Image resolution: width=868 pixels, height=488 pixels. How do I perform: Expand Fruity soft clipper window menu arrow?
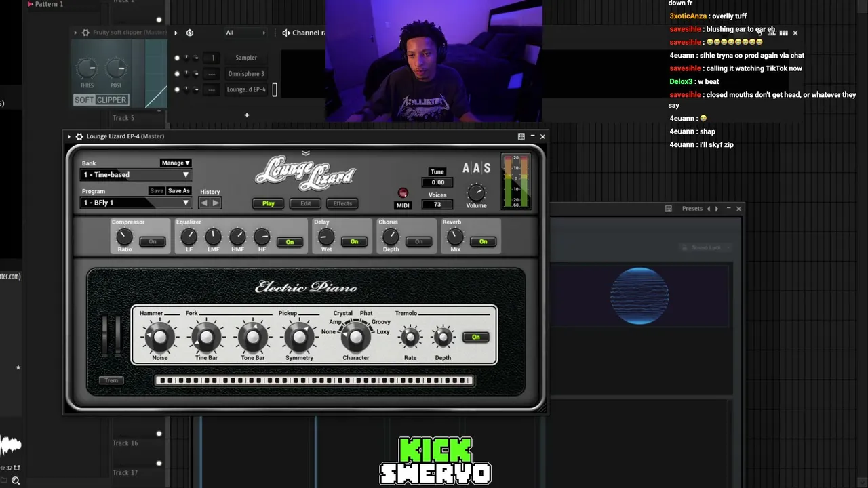(x=75, y=33)
